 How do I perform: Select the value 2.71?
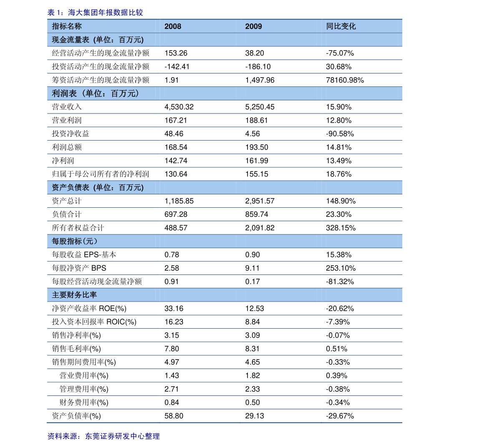pyautogui.click(x=172, y=389)
